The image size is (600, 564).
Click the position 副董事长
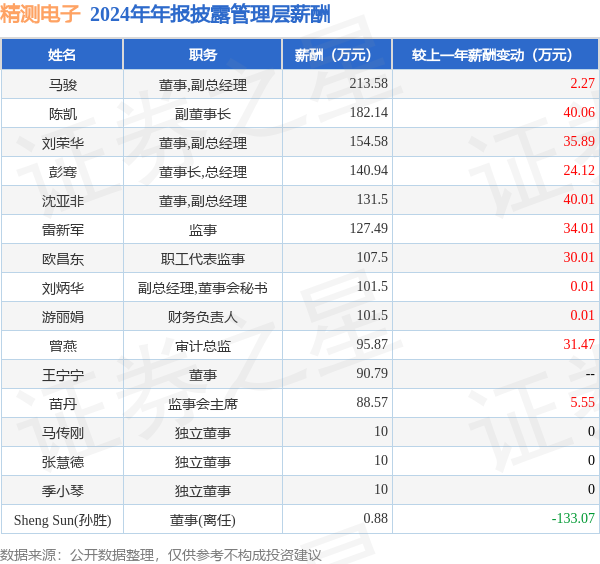[202, 114]
